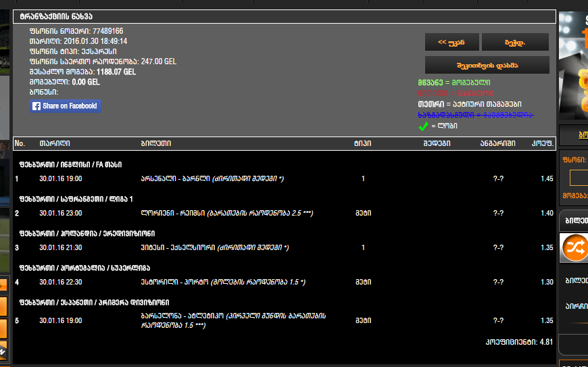Click the possible win 1188.07 GEL
This screenshot has height=367, width=588.
point(116,72)
